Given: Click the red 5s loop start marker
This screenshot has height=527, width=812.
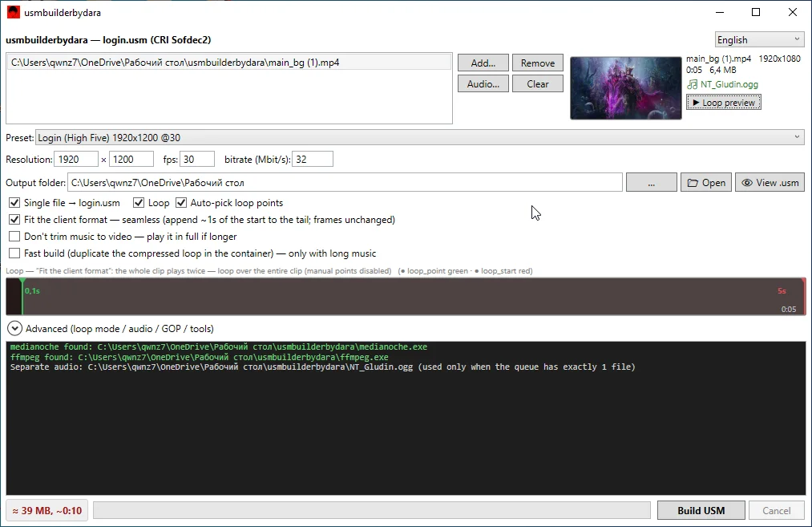Looking at the screenshot, I should coord(803,297).
